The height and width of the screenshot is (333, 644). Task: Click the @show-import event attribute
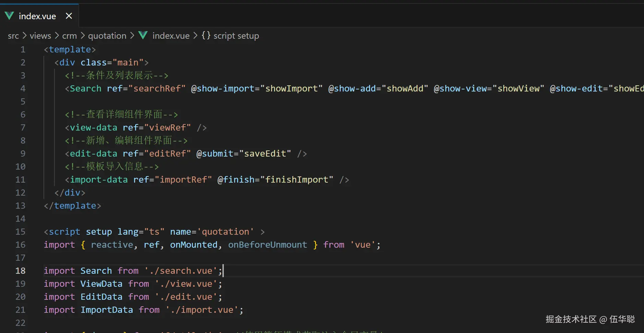pyautogui.click(x=223, y=89)
